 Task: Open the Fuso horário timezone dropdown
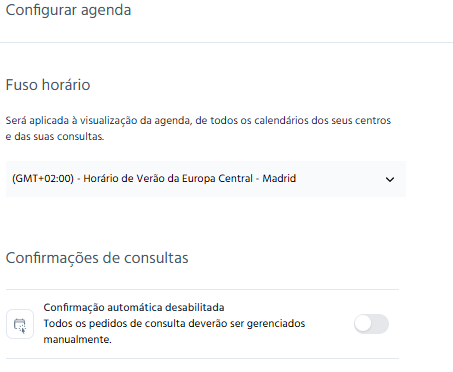(206, 179)
